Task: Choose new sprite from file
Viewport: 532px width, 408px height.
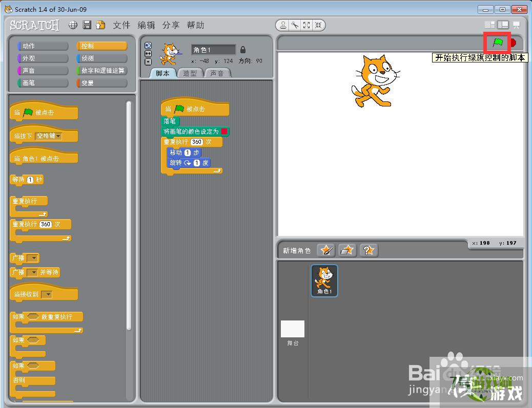Action: pyautogui.click(x=347, y=250)
